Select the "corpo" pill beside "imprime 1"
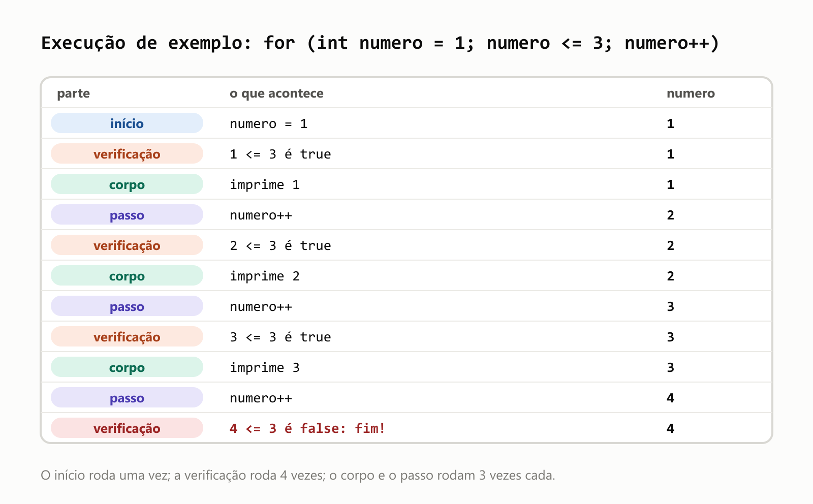 127,184
